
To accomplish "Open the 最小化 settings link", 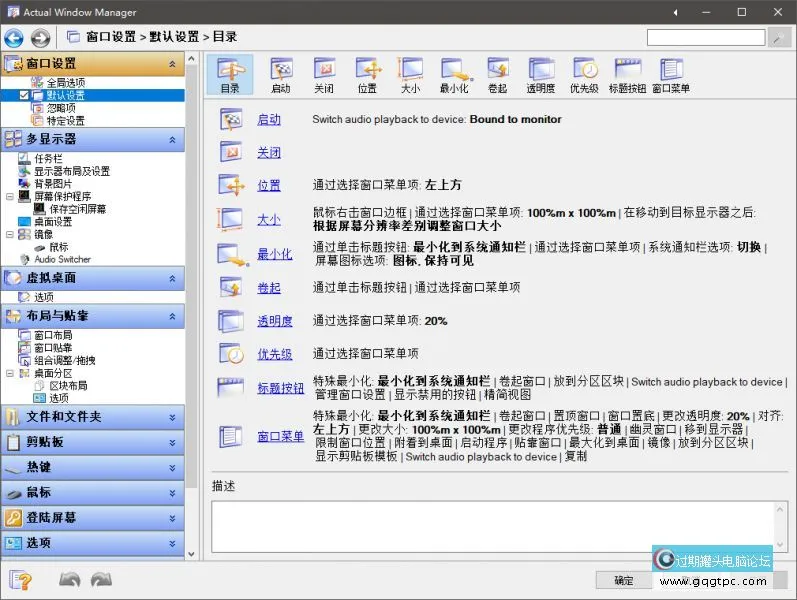I will coord(274,254).
